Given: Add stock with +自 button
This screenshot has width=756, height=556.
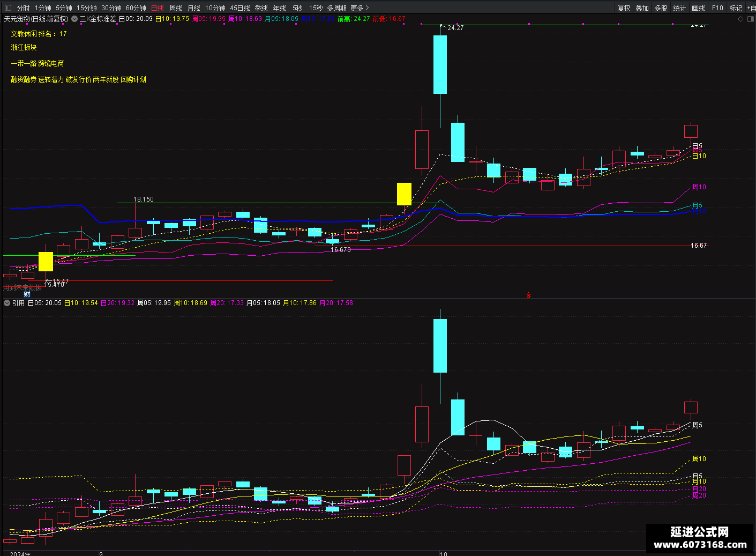Looking at the screenshot, I should click(751, 8).
